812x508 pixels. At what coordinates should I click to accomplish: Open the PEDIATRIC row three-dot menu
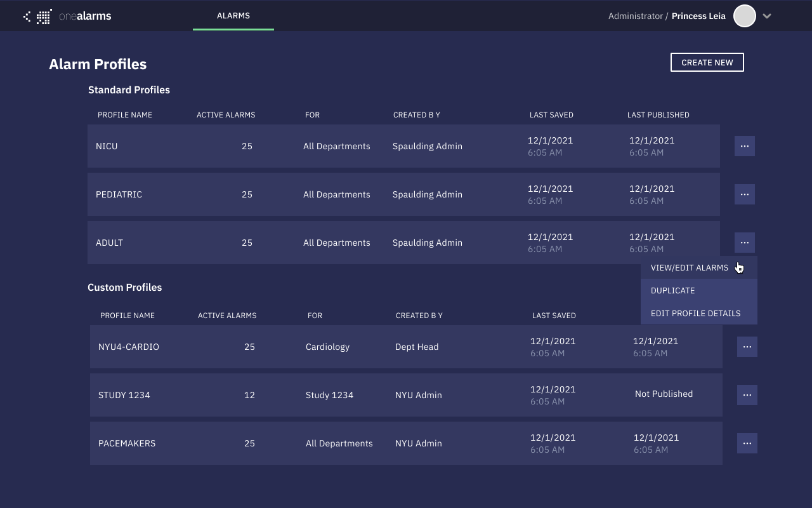744,194
